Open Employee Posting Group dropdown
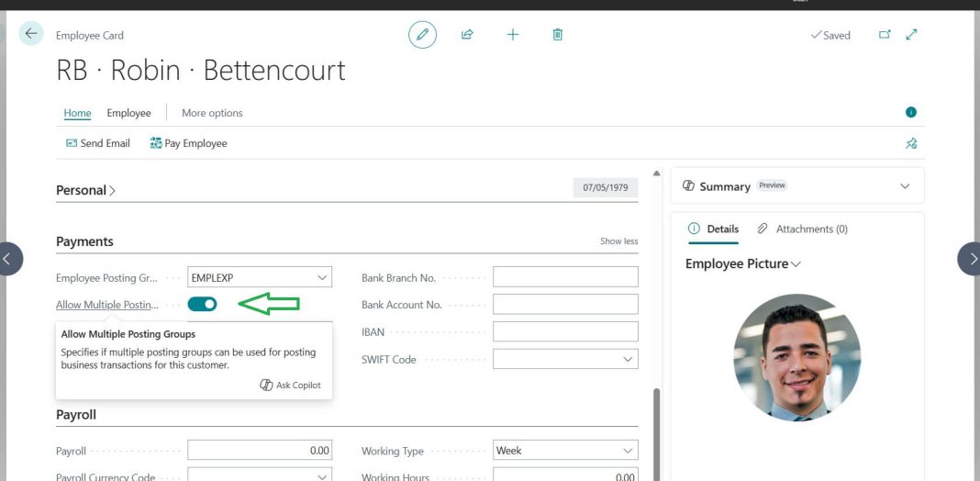The image size is (980, 481). click(321, 277)
